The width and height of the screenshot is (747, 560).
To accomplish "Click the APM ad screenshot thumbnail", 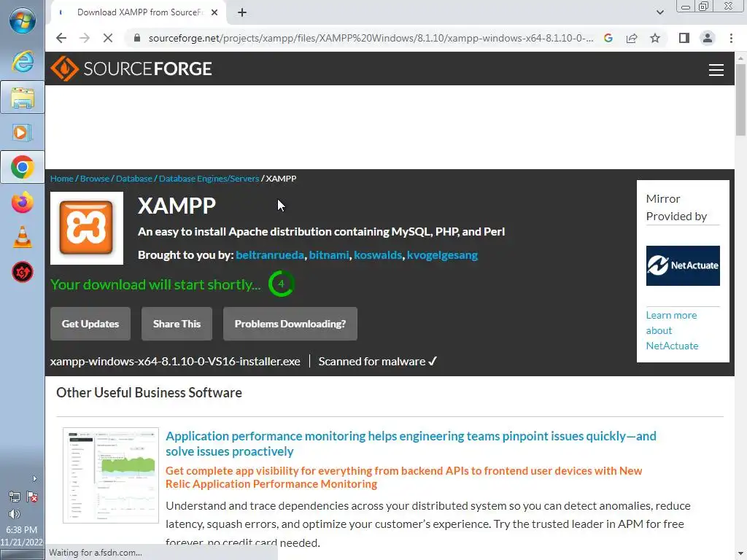I will click(111, 475).
